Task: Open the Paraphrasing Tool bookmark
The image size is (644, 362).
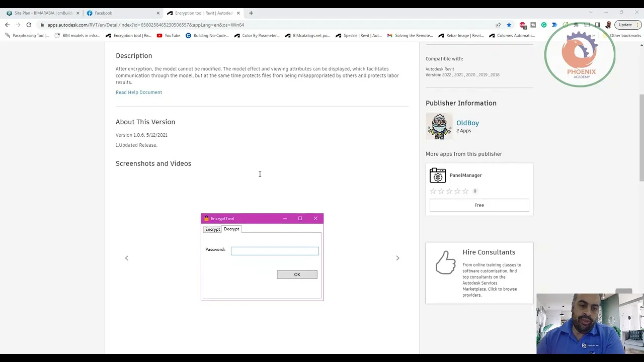Action: pos(27,36)
